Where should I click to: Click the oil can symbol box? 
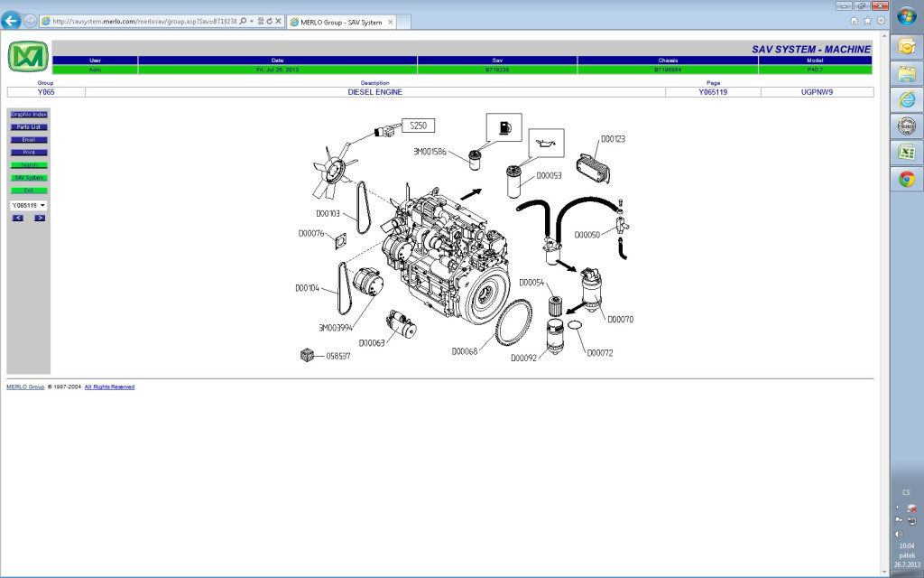click(546, 144)
